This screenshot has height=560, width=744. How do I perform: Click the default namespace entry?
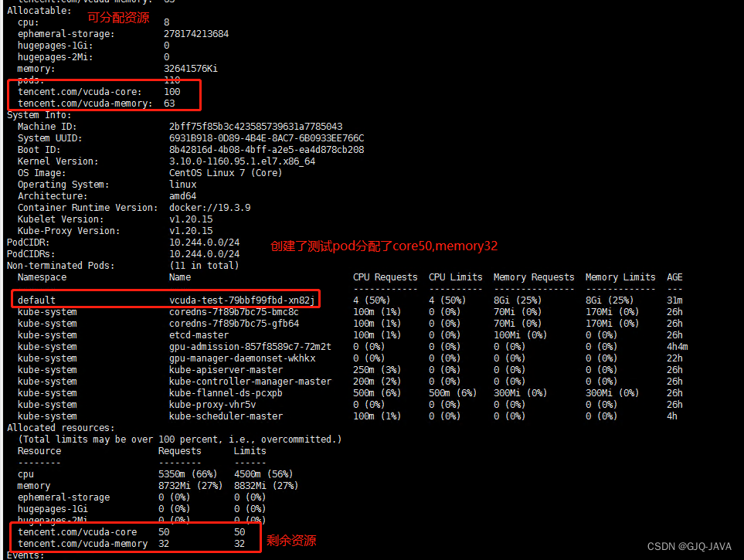tap(36, 300)
